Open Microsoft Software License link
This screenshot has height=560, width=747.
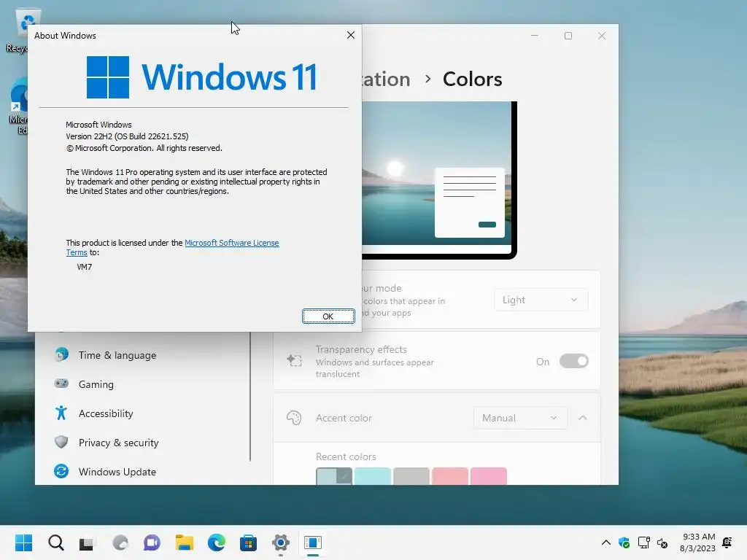[231, 243]
